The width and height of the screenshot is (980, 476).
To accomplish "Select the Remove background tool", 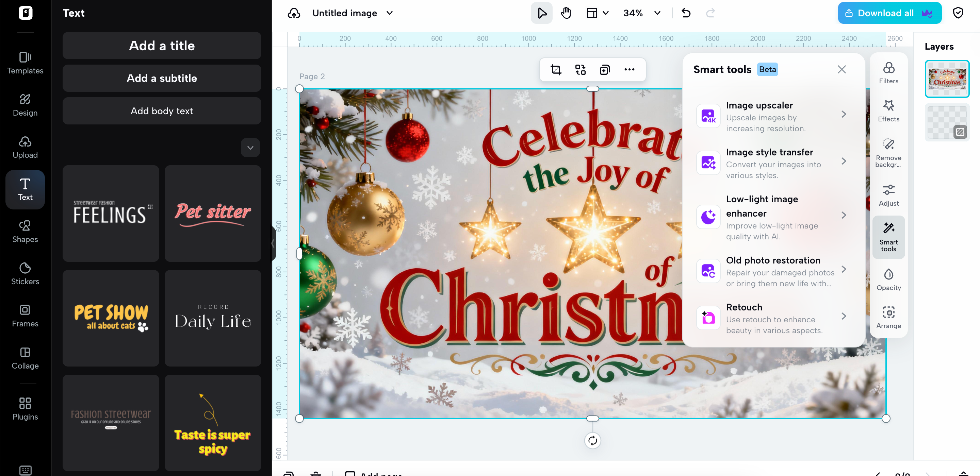I will coord(889,152).
